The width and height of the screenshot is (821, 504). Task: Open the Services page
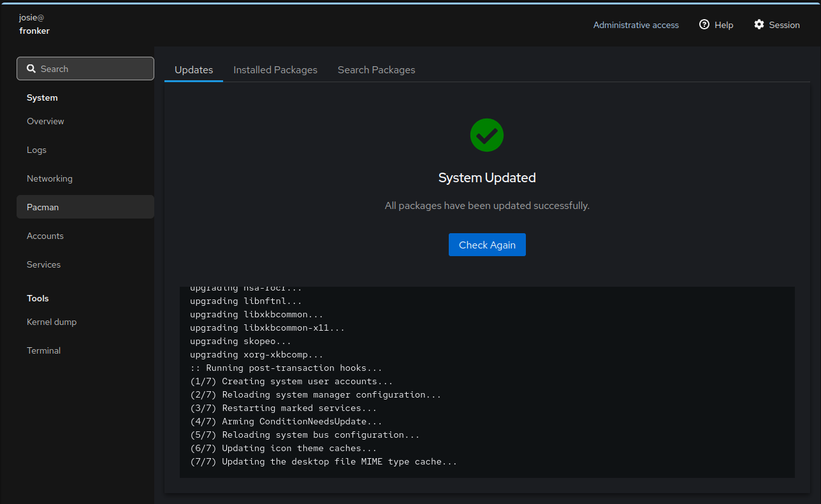pyautogui.click(x=43, y=264)
